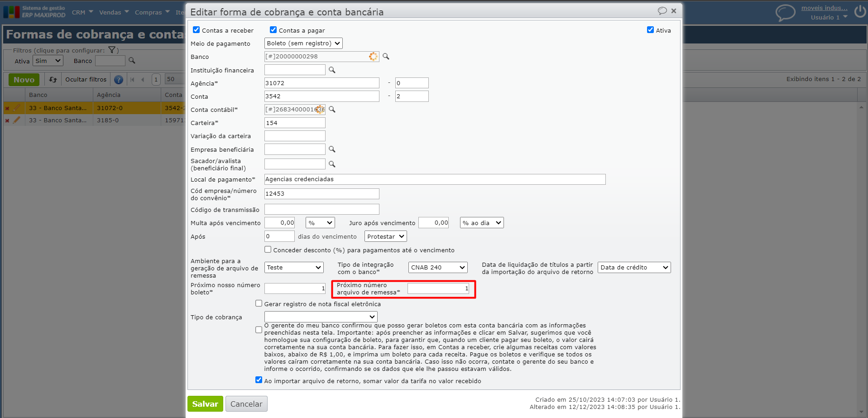Click the green Novo button
This screenshot has height=418, width=868.
coord(24,80)
